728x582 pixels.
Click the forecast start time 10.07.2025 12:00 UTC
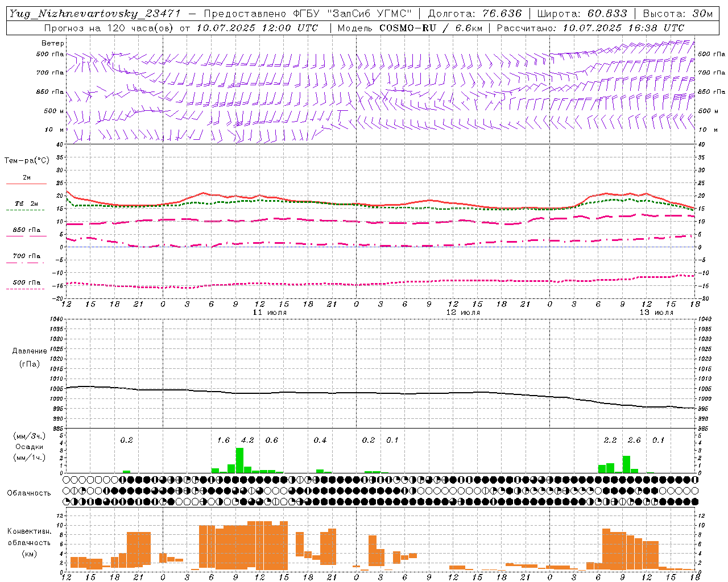pyautogui.click(x=257, y=28)
